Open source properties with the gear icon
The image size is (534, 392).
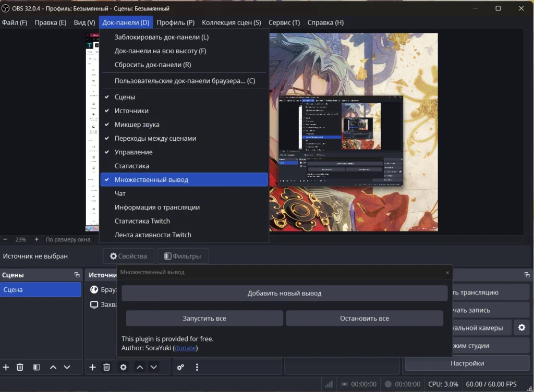(x=123, y=367)
